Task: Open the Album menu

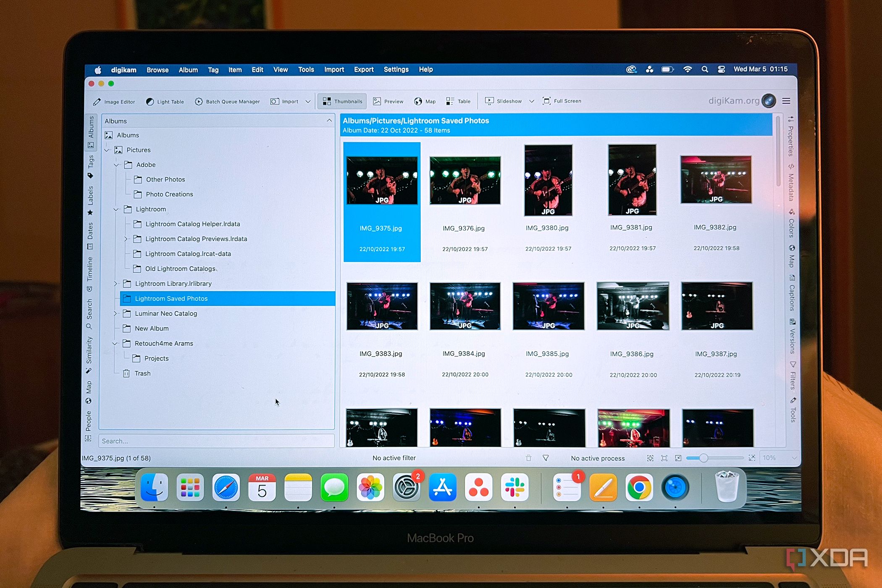Action: pyautogui.click(x=188, y=70)
